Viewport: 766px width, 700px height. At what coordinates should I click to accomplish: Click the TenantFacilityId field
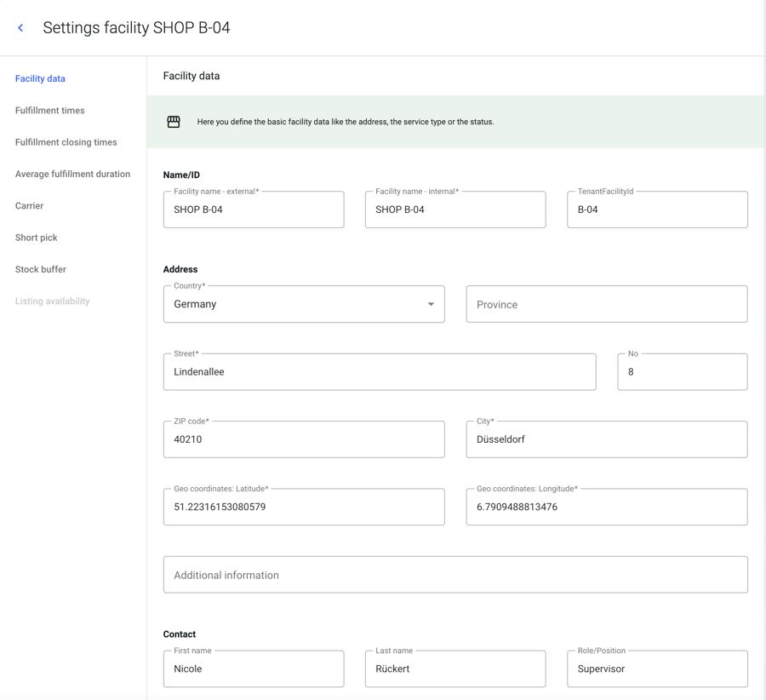pos(657,209)
